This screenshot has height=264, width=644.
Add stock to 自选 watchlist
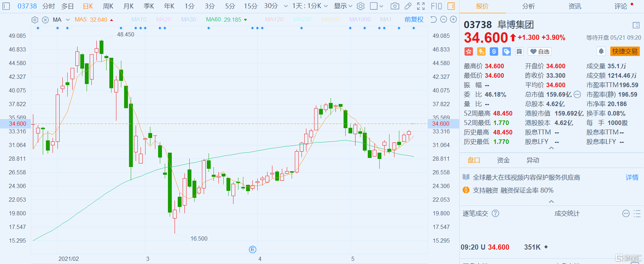[x=540, y=52]
